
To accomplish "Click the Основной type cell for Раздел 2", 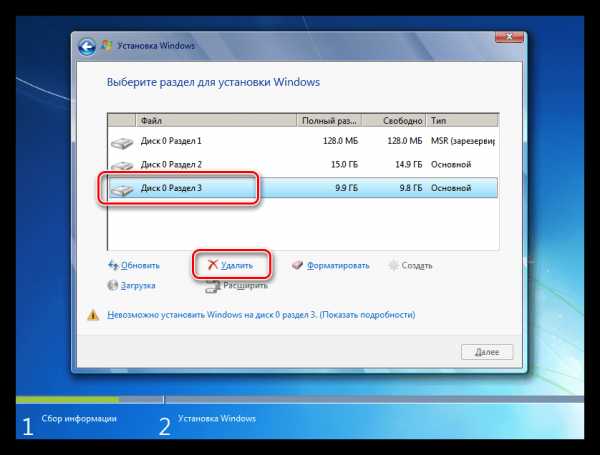I will pyautogui.click(x=451, y=165).
